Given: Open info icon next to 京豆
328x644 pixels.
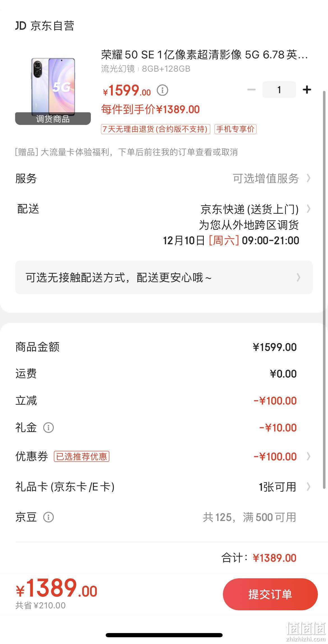Looking at the screenshot, I should coord(48,517).
